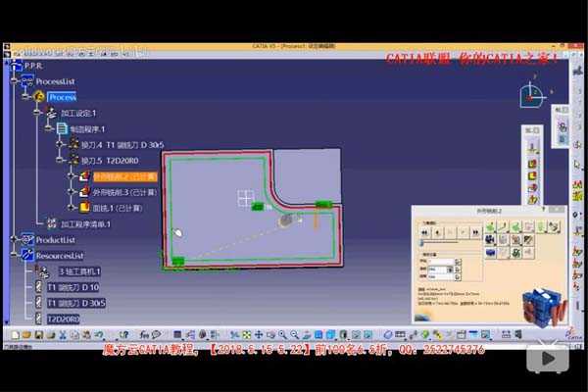This screenshot has width=588, height=392.
Task: Play tool path forward in replay dialog
Action: coord(463,232)
